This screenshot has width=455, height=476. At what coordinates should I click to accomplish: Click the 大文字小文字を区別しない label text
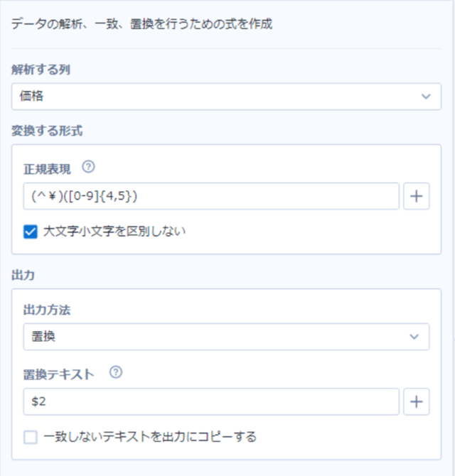point(114,232)
